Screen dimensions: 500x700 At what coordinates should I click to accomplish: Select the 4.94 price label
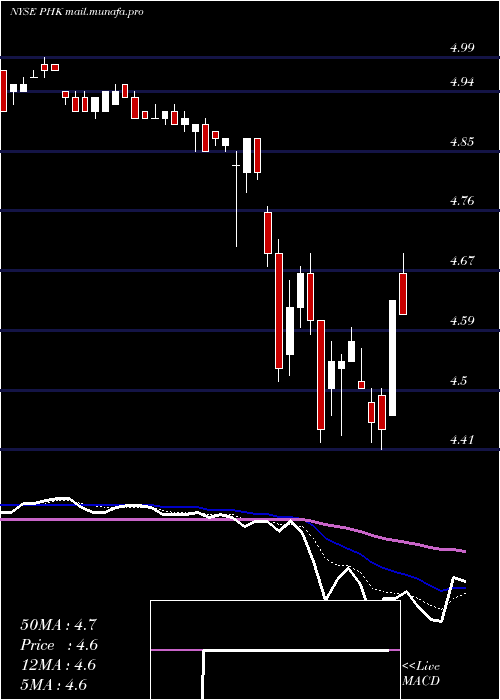pos(462,82)
